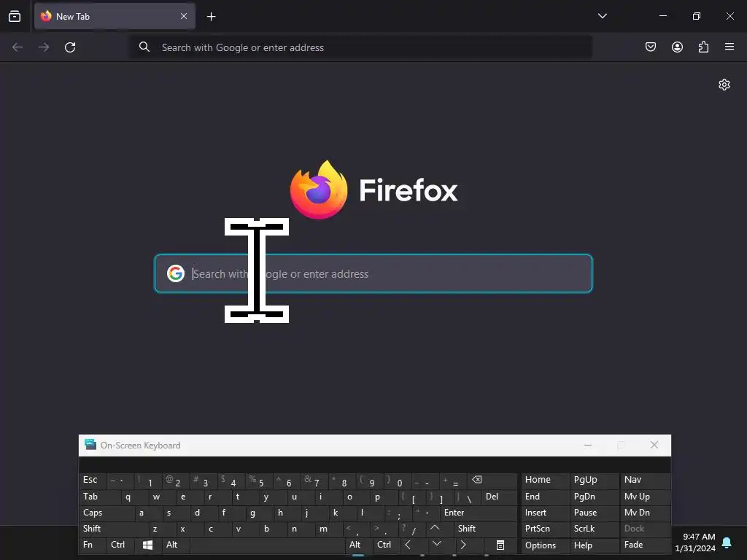This screenshot has width=747, height=560.
Task: Open taskbar notification bell icon
Action: (727, 542)
